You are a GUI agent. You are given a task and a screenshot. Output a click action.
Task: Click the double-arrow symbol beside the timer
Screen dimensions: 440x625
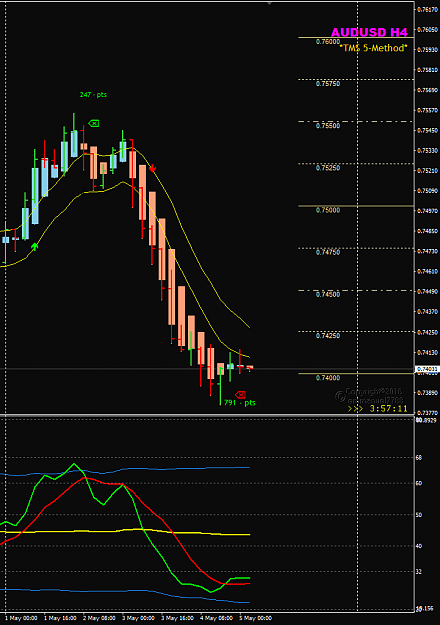(355, 409)
